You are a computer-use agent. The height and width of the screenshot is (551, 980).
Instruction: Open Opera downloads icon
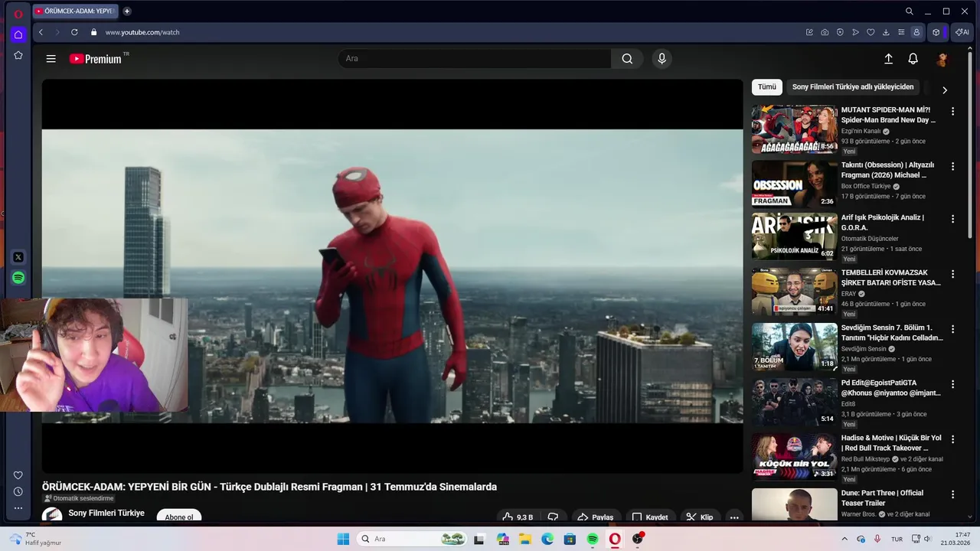[886, 32]
